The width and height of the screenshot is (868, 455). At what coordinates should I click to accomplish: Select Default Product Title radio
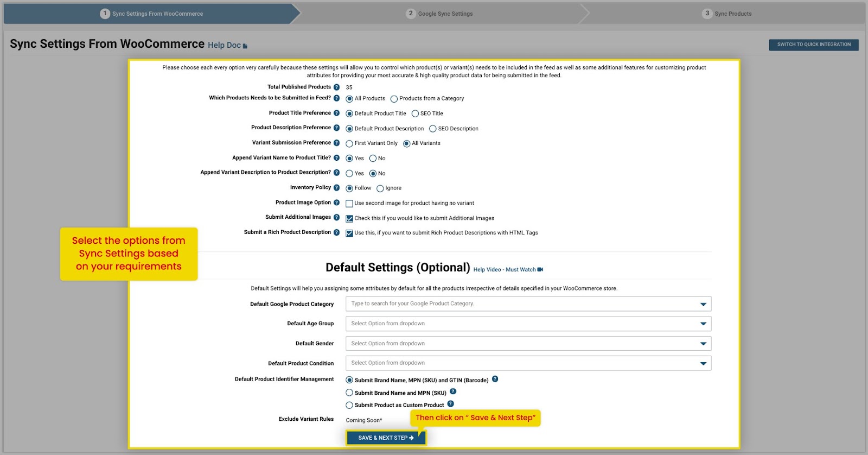(x=349, y=113)
